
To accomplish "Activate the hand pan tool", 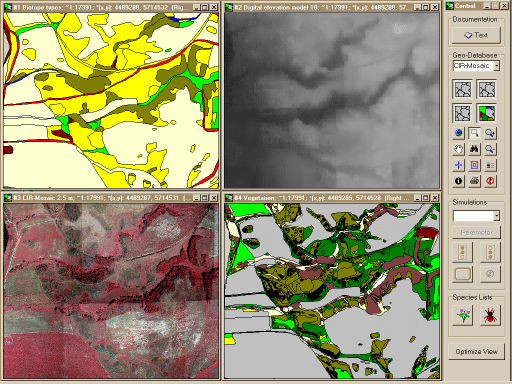I will tap(459, 149).
